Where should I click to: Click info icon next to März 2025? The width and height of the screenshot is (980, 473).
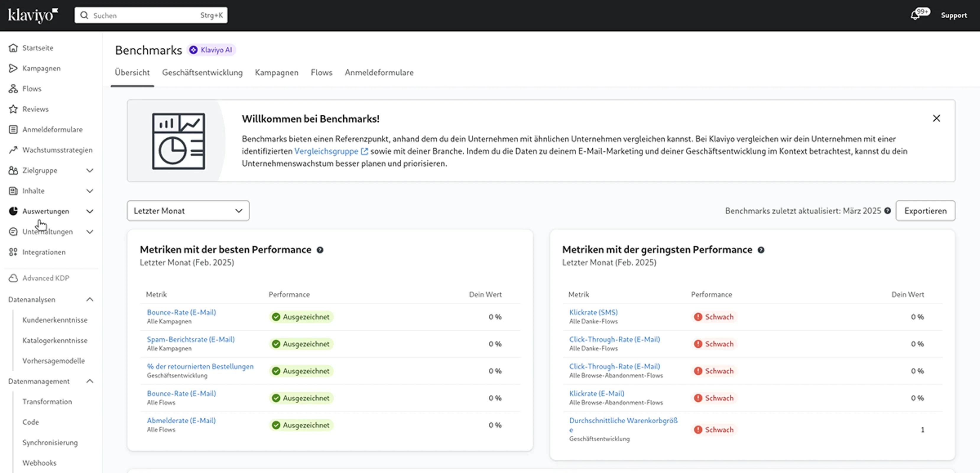pyautogui.click(x=887, y=211)
